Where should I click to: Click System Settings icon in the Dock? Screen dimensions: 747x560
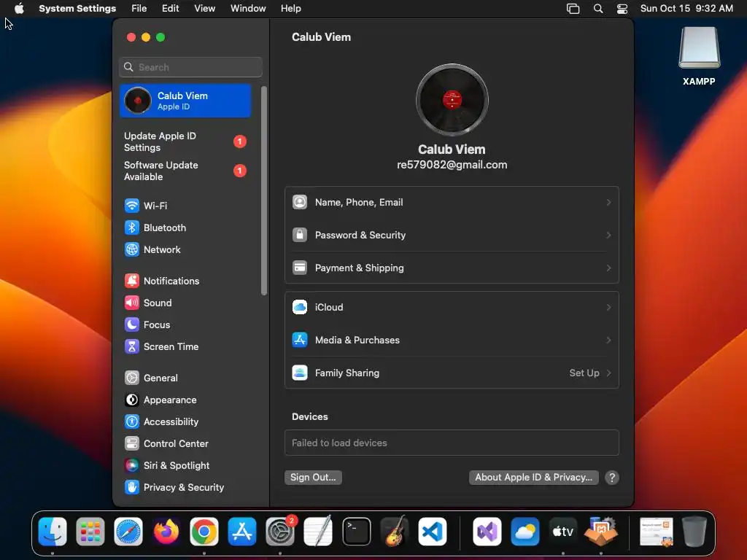[280, 532]
